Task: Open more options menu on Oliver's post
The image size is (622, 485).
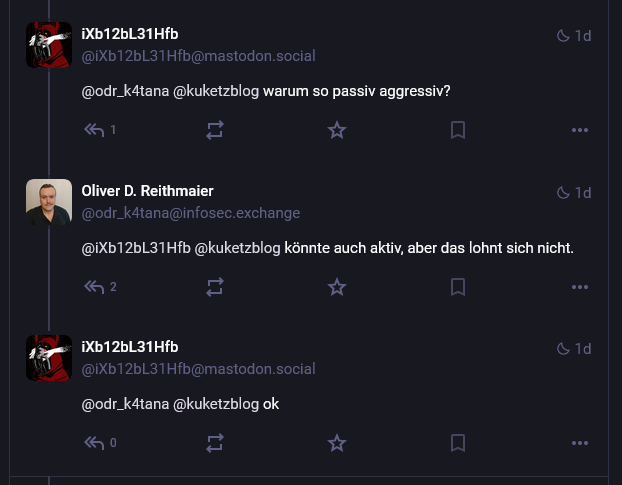Action: 580,287
